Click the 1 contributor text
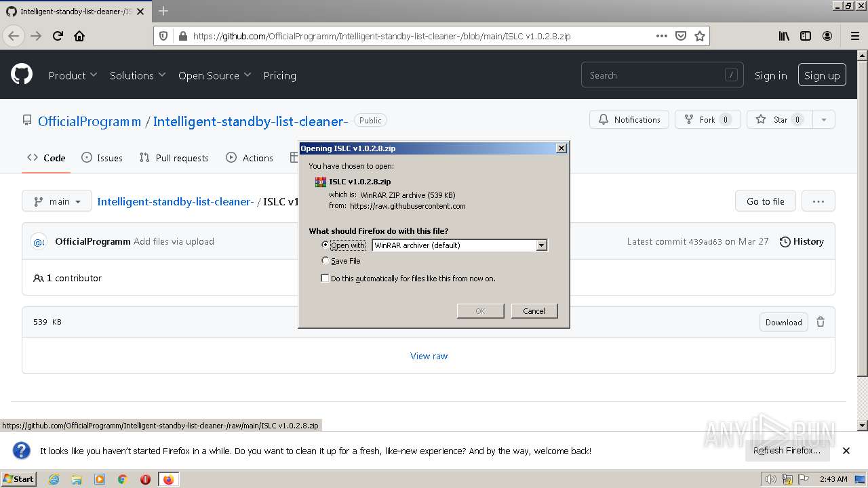Screen dimensions: 868x488 (x=74, y=278)
